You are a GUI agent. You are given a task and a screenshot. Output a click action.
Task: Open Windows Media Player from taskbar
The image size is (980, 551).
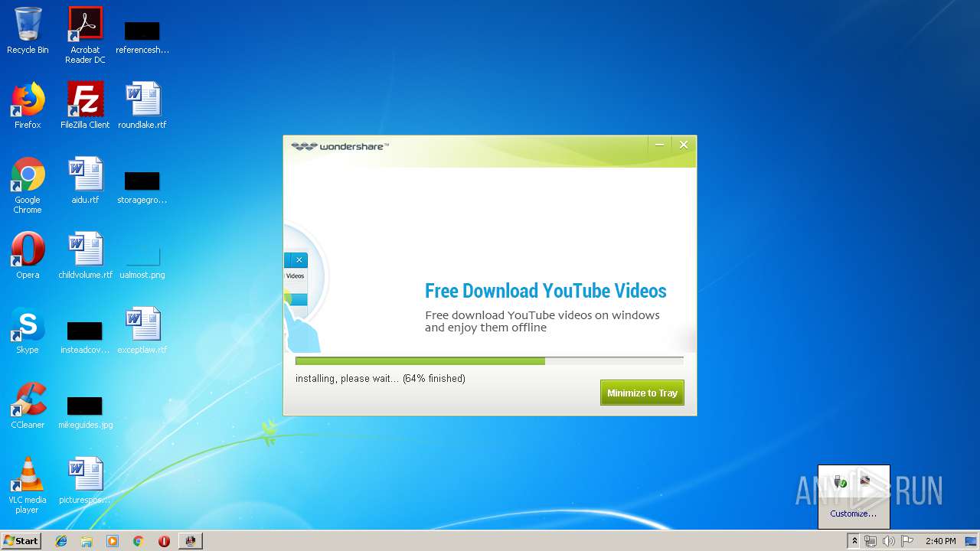[113, 541]
